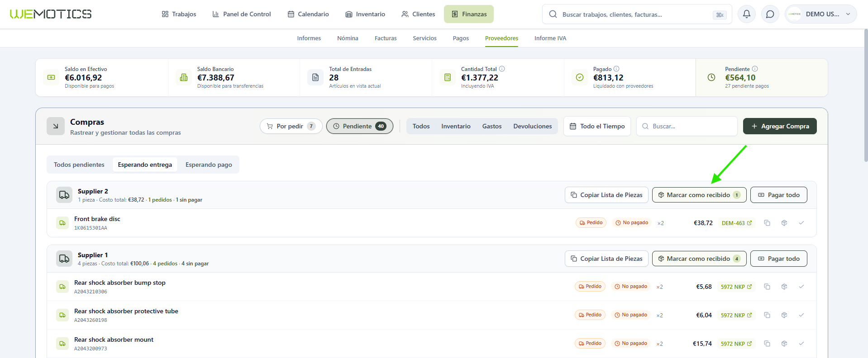
Task: Click the global search field
Action: (x=637, y=14)
